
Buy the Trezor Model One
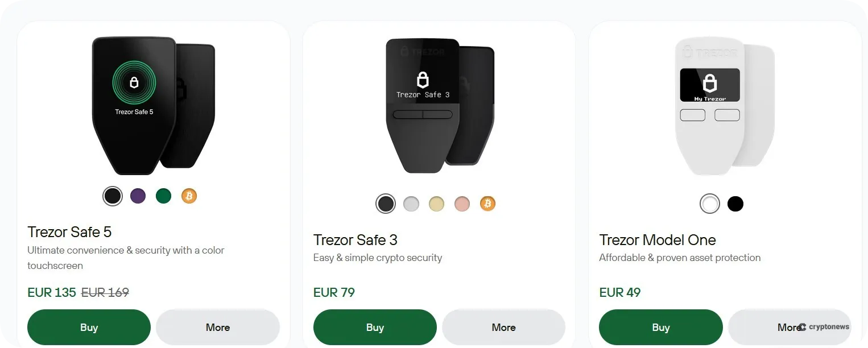(x=660, y=327)
